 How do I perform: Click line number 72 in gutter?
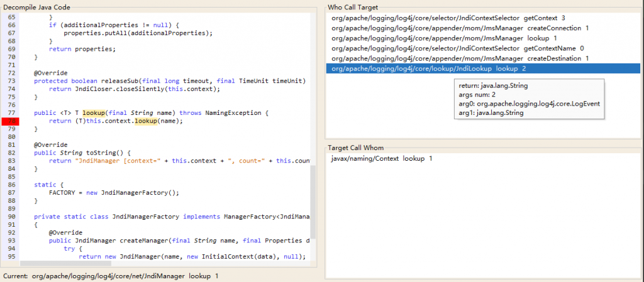pos(10,73)
